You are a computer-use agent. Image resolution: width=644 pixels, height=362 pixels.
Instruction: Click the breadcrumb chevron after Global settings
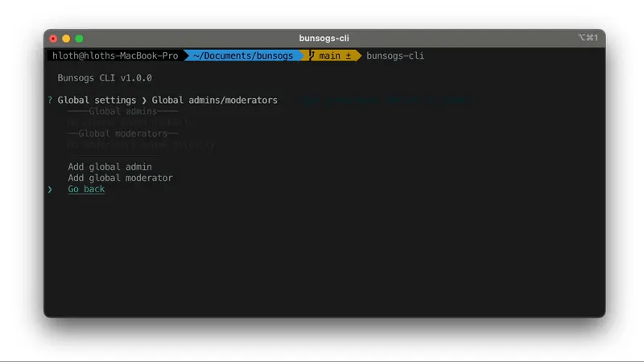[x=144, y=100]
